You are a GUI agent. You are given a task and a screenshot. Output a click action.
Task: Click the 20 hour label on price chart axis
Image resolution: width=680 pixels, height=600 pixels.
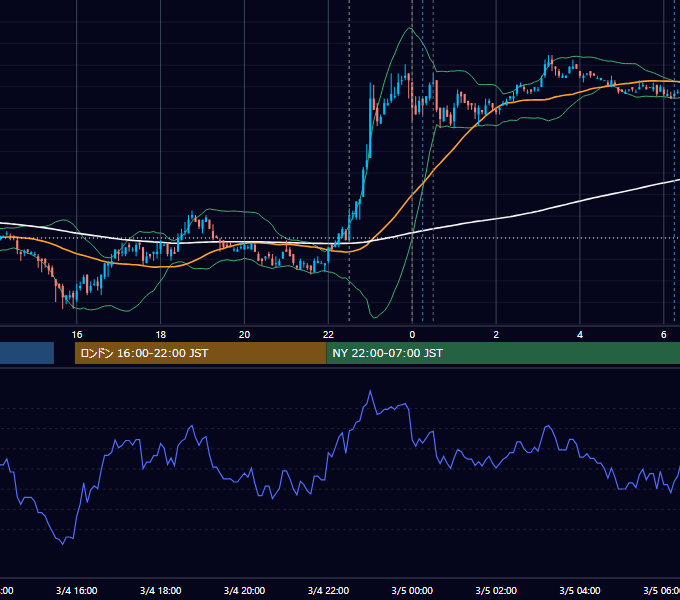pos(245,334)
